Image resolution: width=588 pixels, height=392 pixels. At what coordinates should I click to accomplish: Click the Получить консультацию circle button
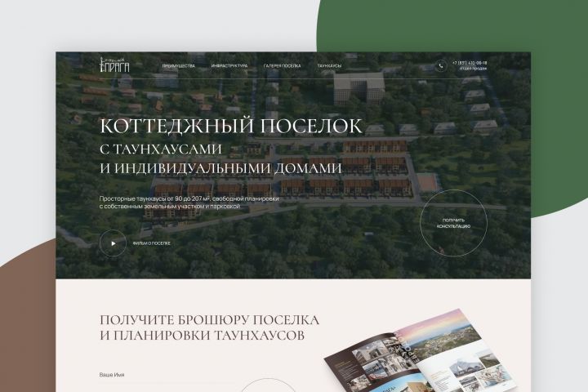click(453, 223)
